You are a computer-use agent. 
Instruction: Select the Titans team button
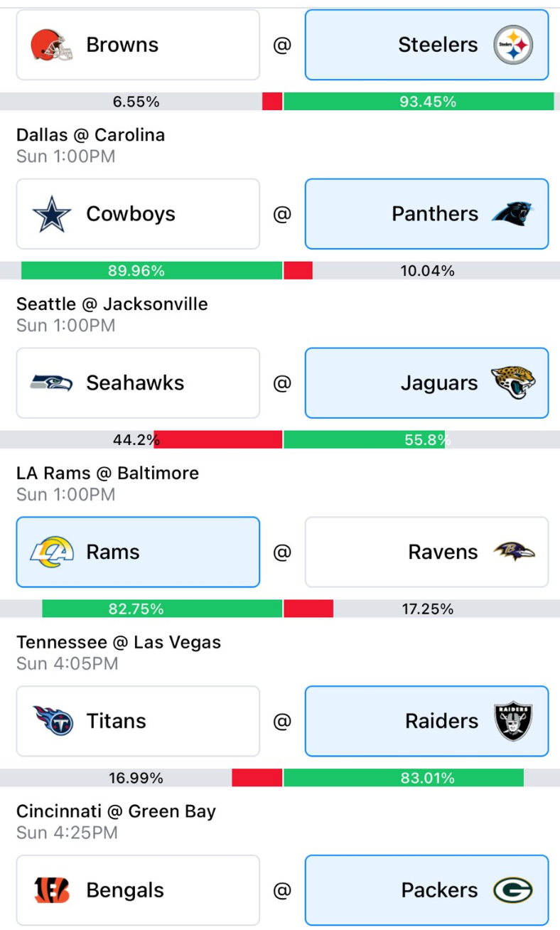(x=138, y=721)
